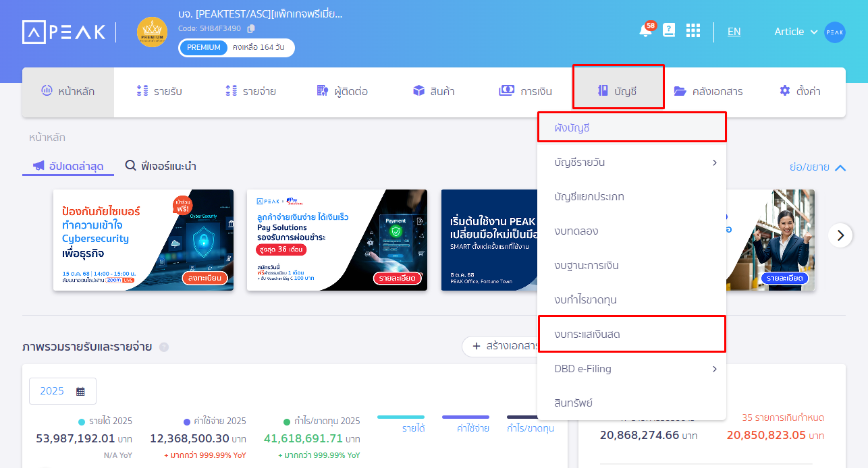Click the PEAK logo in header
Screen dimensions: 868x468
pyautogui.click(x=64, y=32)
